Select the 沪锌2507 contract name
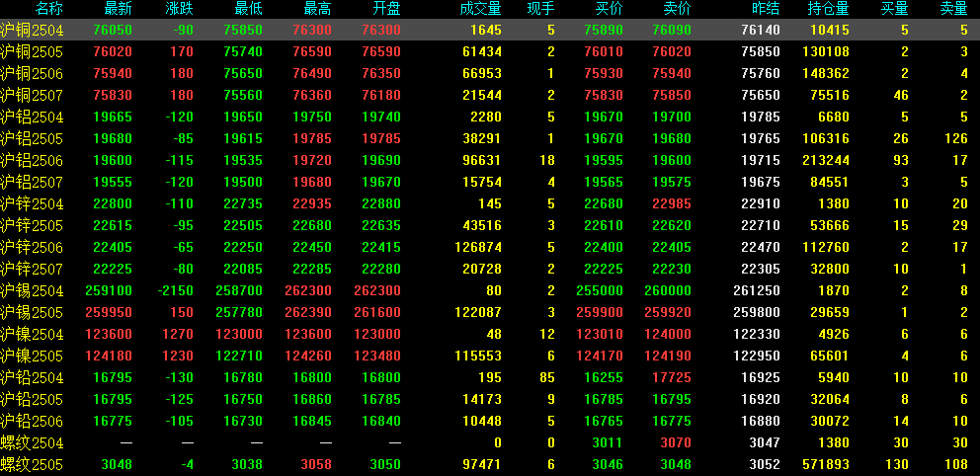 point(32,270)
